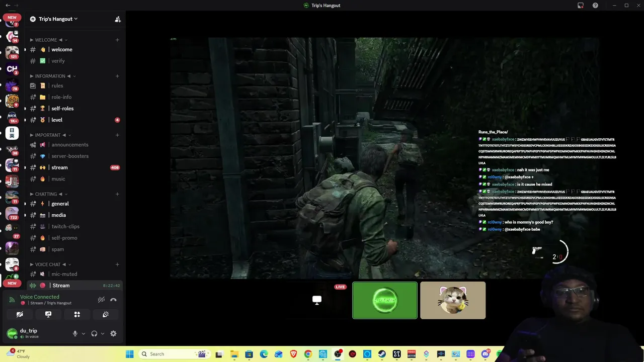This screenshot has width=644, height=362.
Task: Open the rules channel
Action: pos(75,85)
